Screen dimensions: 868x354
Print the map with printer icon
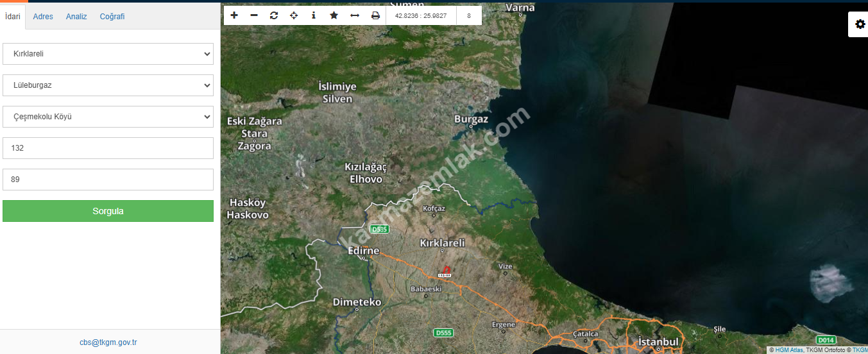[x=375, y=15]
